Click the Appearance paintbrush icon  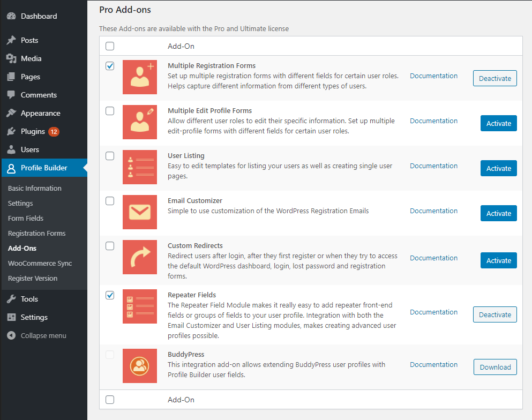[11, 113]
